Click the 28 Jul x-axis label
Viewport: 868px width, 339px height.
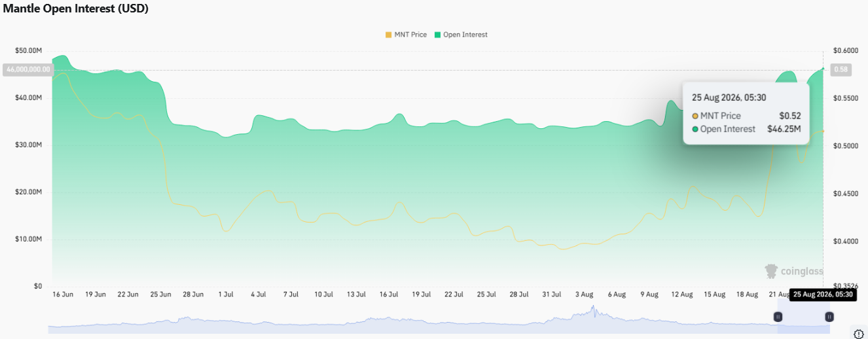pos(519,294)
